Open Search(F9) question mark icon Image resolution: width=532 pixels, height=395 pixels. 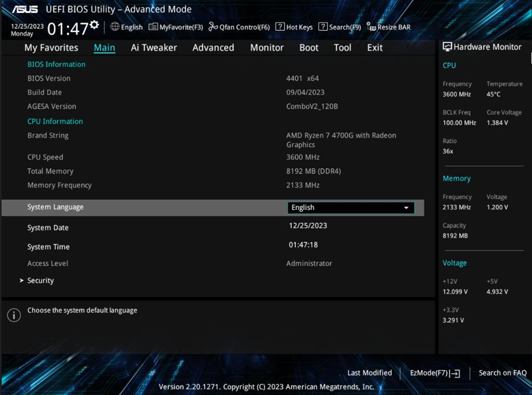pyautogui.click(x=322, y=27)
